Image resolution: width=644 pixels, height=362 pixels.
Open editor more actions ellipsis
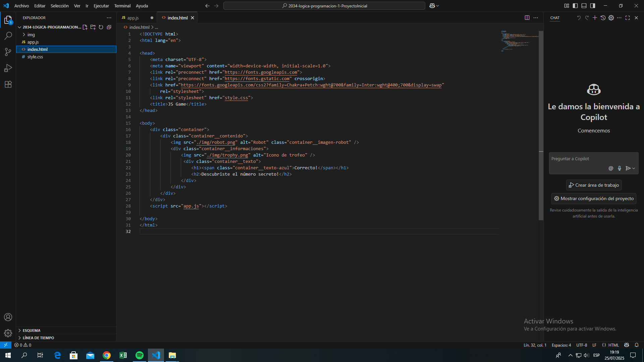click(536, 18)
